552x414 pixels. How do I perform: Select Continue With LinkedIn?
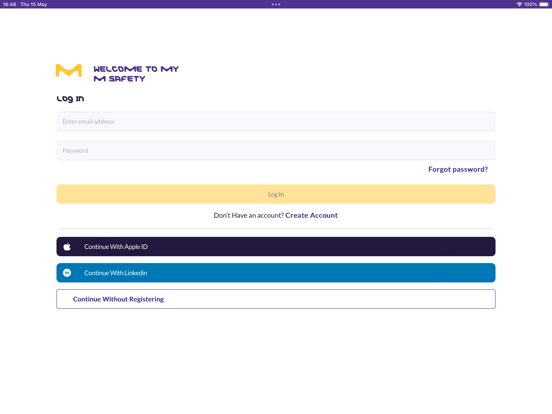pyautogui.click(x=276, y=273)
